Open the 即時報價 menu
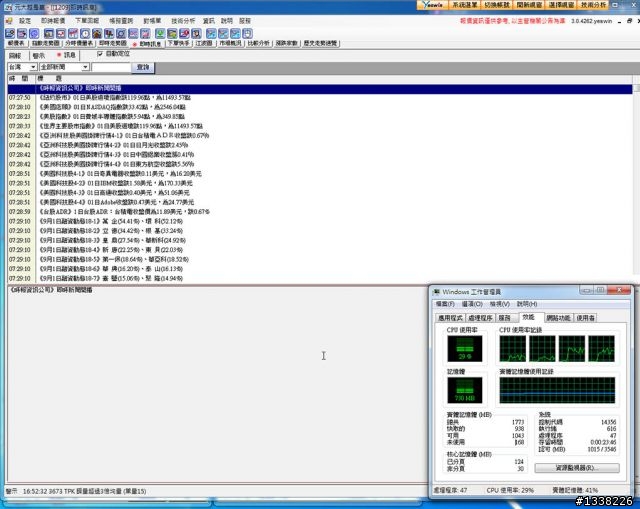This screenshot has height=509, width=640. tap(53, 20)
